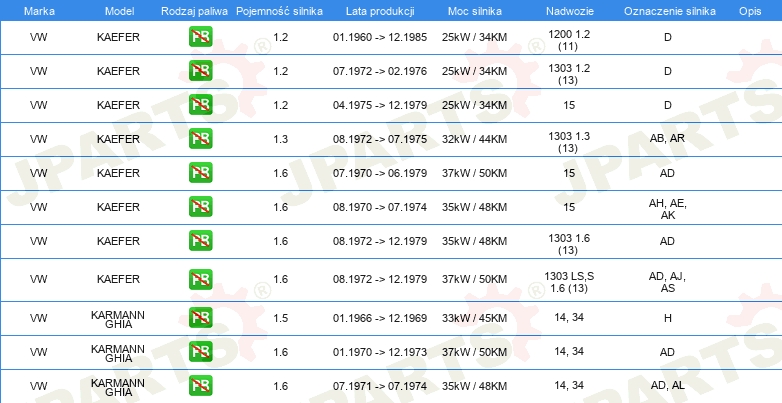Click engine code AD, AJ, AS
The height and width of the screenshot is (403, 782).
tap(668, 282)
